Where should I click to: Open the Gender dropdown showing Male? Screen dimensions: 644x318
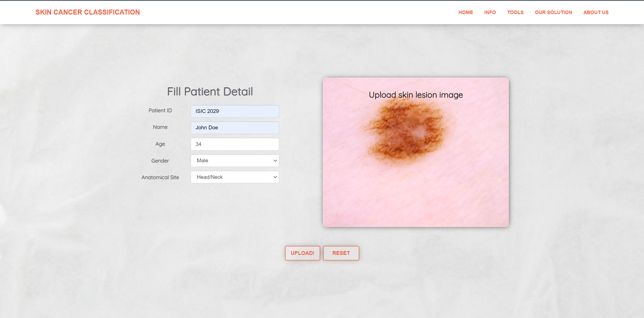click(x=235, y=161)
